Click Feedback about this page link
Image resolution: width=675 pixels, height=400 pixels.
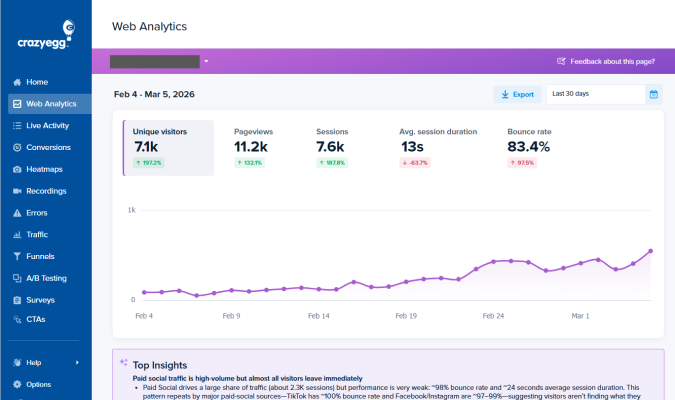point(607,61)
